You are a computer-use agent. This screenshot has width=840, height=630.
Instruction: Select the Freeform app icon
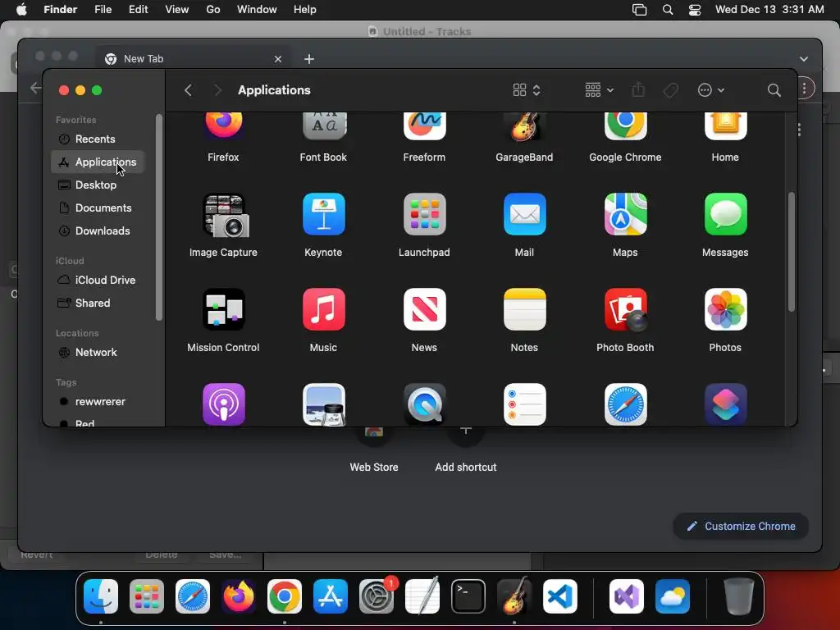pyautogui.click(x=424, y=126)
